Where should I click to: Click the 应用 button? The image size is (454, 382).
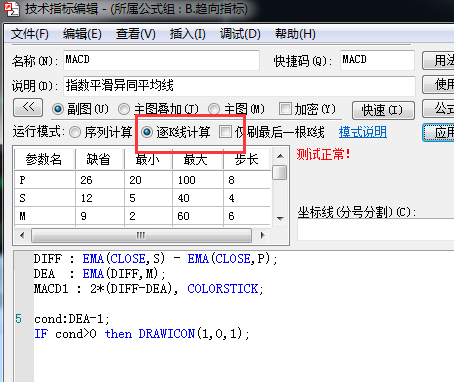[x=439, y=132]
